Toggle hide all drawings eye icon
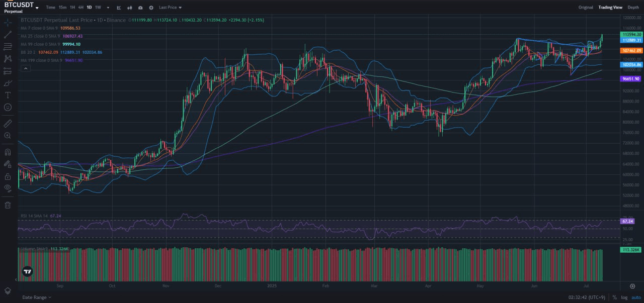This screenshot has width=644, height=303. point(8,188)
